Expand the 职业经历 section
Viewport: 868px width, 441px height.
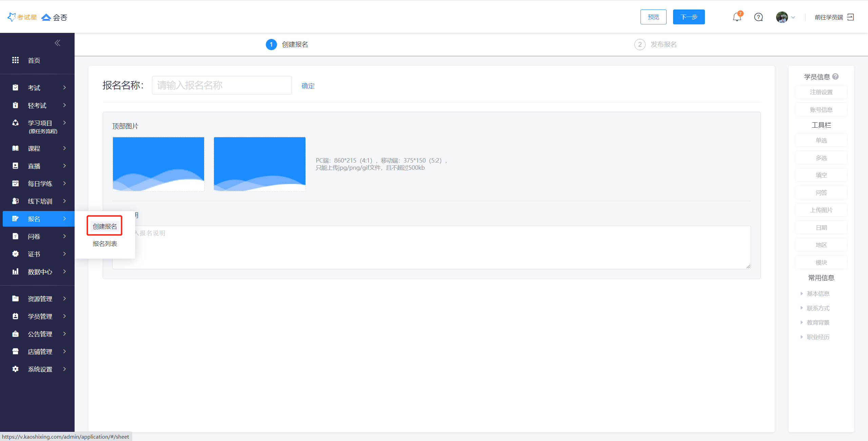[x=817, y=337]
